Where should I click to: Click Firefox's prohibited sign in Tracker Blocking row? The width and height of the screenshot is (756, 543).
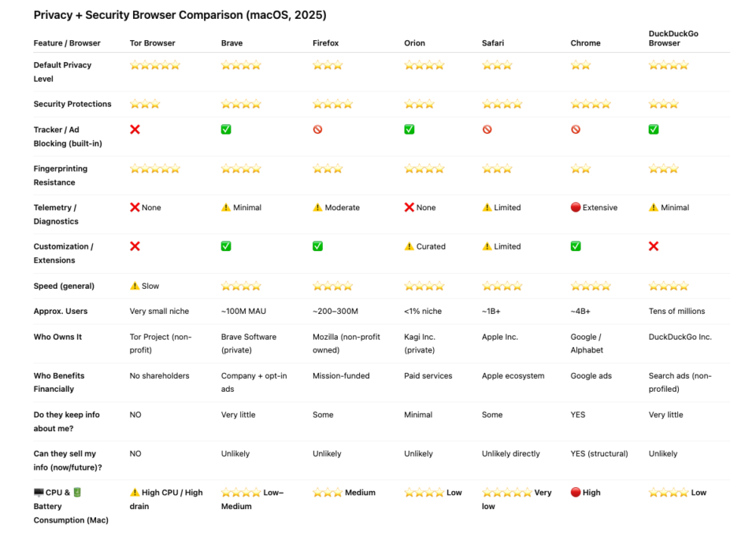318,130
